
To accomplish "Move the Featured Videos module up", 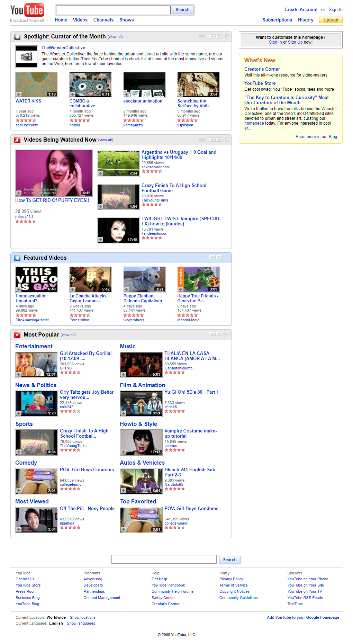I will pyautogui.click(x=212, y=257).
